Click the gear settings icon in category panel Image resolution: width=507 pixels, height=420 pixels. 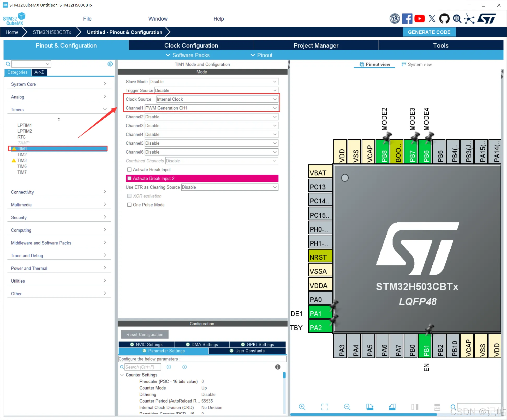pyautogui.click(x=110, y=64)
